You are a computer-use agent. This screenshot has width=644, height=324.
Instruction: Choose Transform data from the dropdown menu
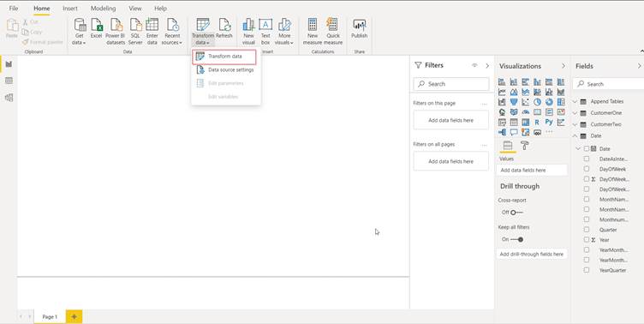(224, 57)
